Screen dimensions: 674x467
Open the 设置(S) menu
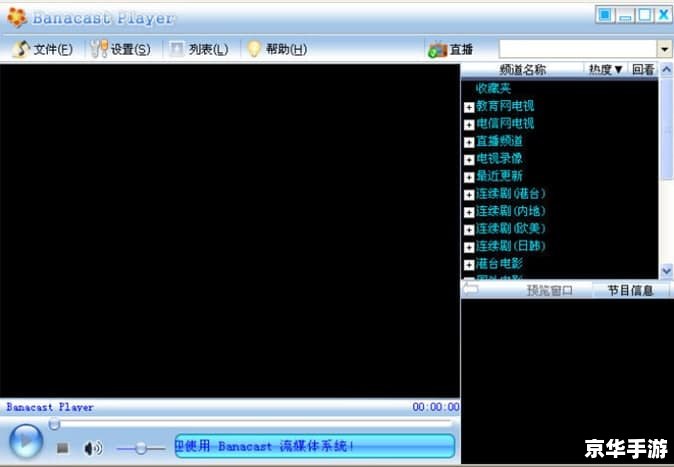pos(120,49)
